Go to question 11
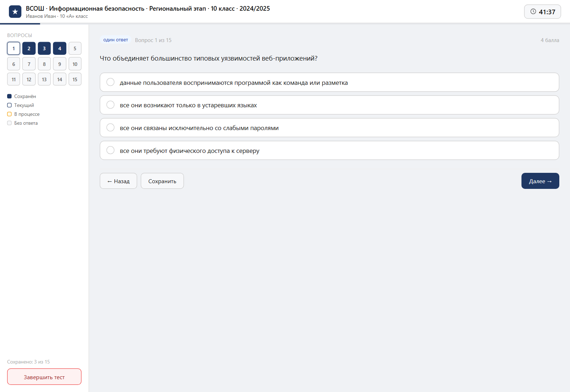Screen dimensions: 570x392 point(14,79)
